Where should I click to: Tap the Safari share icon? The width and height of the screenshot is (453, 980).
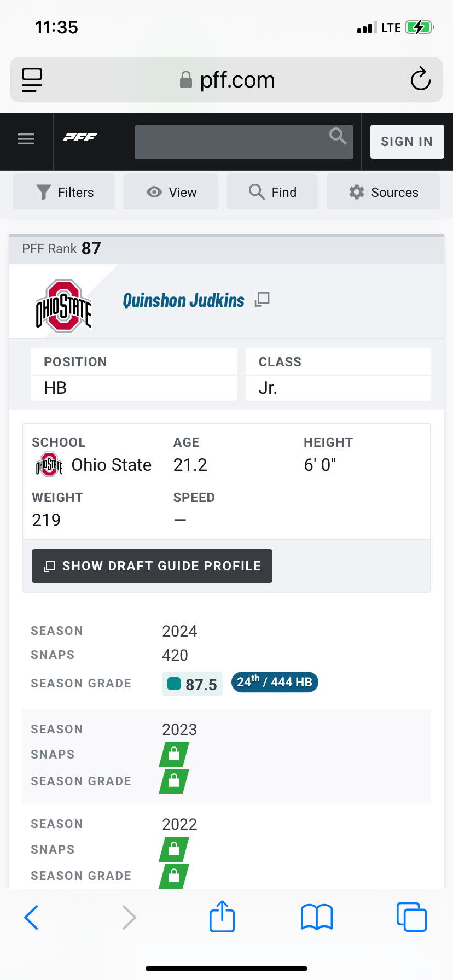pyautogui.click(x=222, y=917)
